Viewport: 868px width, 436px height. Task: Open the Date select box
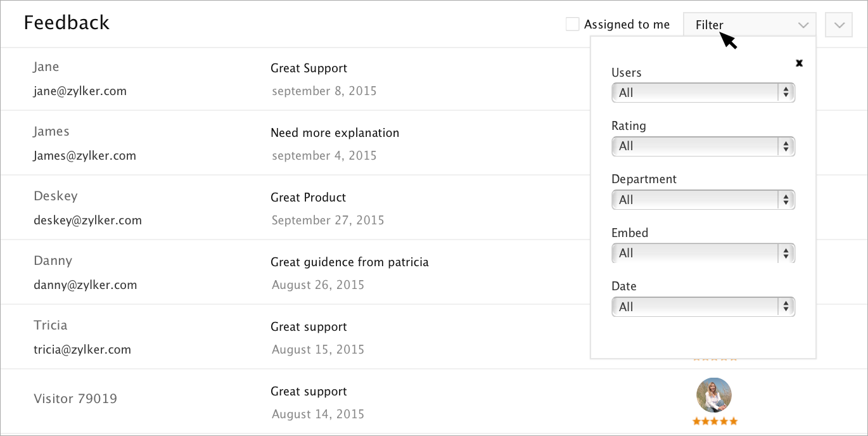point(703,307)
